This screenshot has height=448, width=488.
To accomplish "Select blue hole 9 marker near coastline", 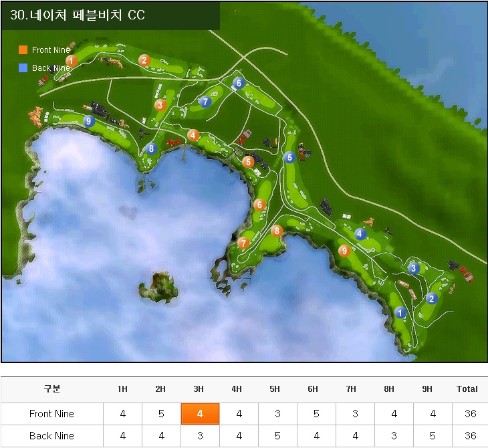I will click(89, 121).
